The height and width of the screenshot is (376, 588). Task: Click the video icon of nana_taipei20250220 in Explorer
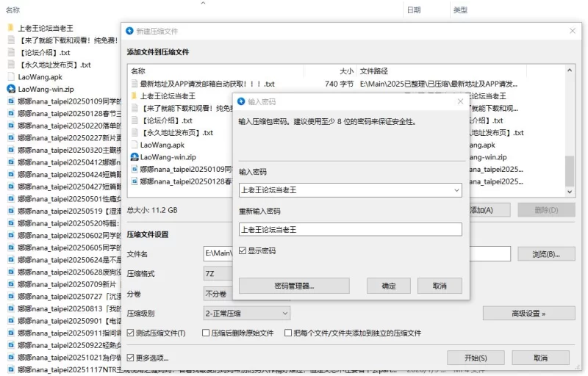point(11,126)
